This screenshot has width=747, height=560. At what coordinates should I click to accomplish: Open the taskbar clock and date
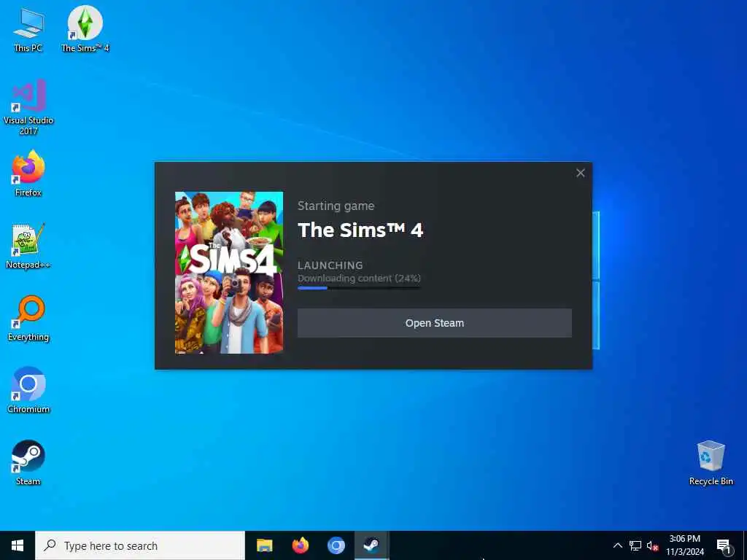[x=684, y=545]
